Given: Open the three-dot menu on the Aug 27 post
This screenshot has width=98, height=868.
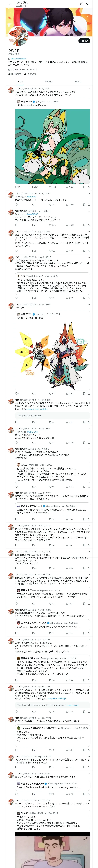Looking at the screenshot, I should pyautogui.click(x=89, y=231).
